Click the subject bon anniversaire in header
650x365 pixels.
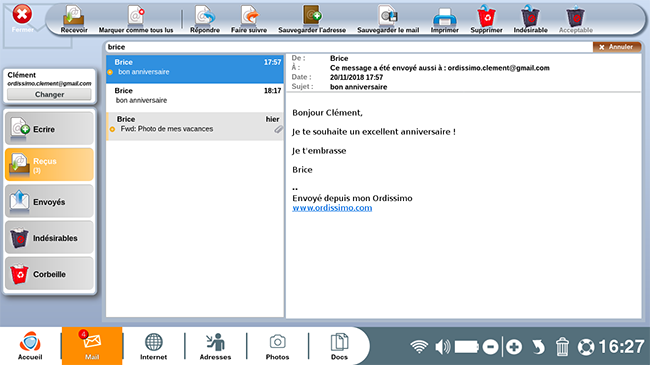(359, 87)
